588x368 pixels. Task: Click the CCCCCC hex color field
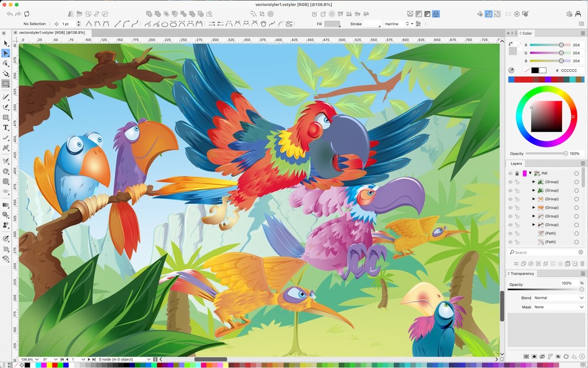(x=571, y=70)
